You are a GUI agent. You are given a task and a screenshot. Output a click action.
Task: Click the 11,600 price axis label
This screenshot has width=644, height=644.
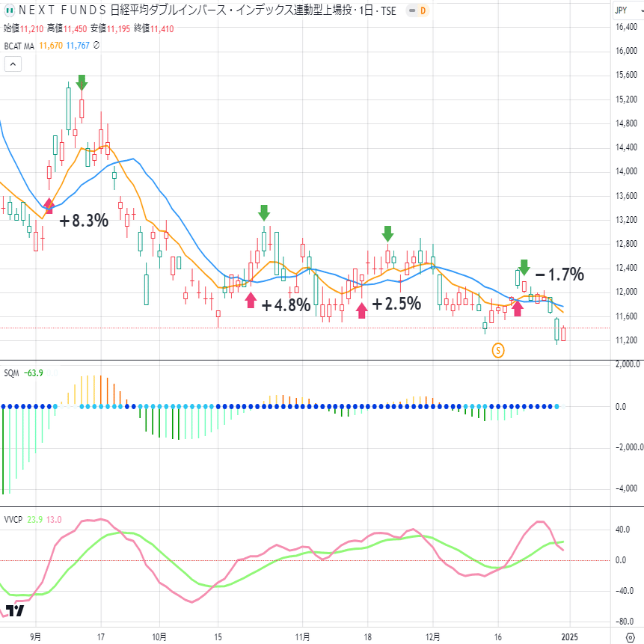pyautogui.click(x=626, y=316)
